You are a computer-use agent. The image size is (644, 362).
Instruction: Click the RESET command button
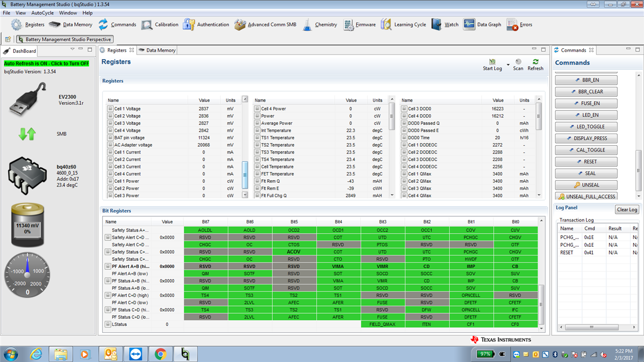coord(586,161)
